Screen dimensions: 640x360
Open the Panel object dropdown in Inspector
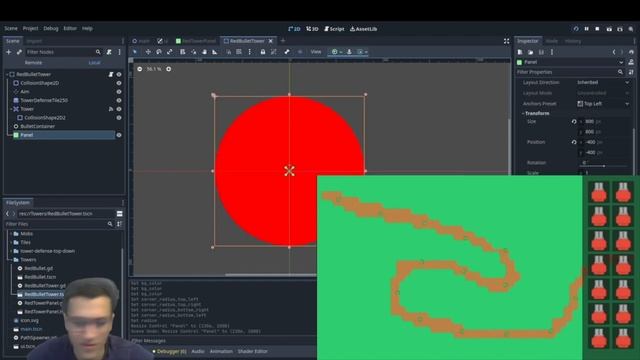click(571, 62)
